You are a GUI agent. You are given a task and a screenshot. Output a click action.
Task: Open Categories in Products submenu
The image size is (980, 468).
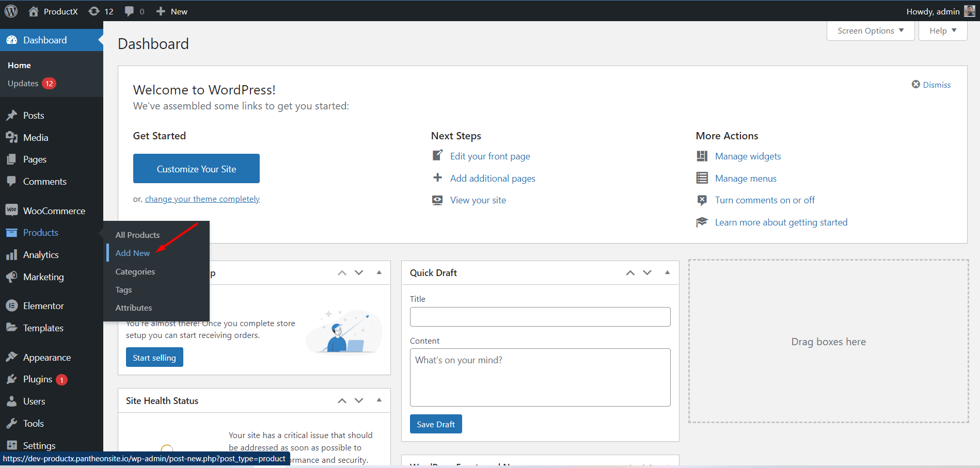coord(135,271)
